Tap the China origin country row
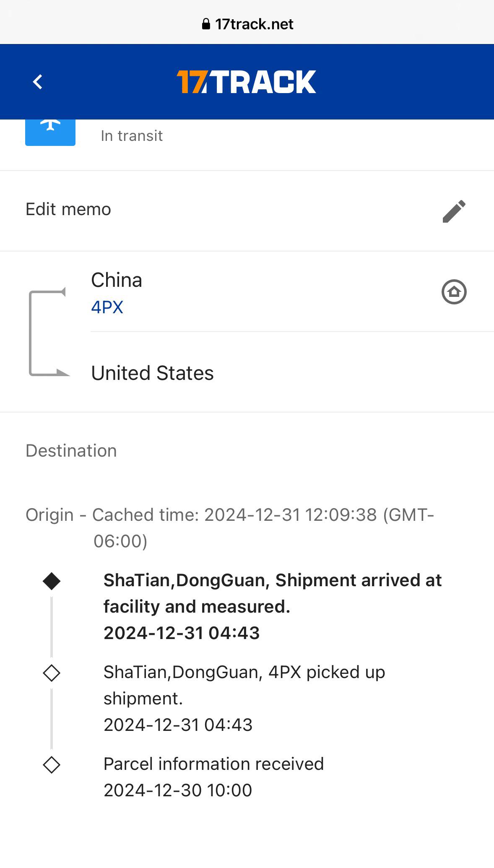The width and height of the screenshot is (494, 868). [x=117, y=280]
